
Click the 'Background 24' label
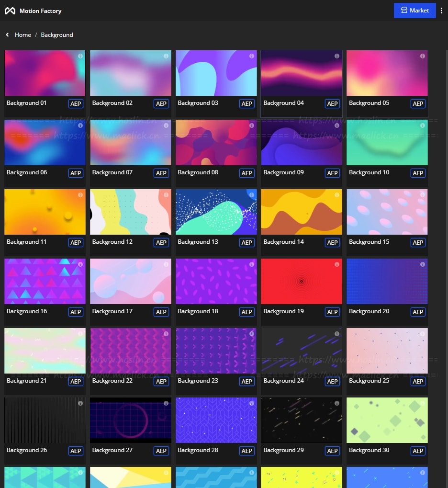point(283,381)
